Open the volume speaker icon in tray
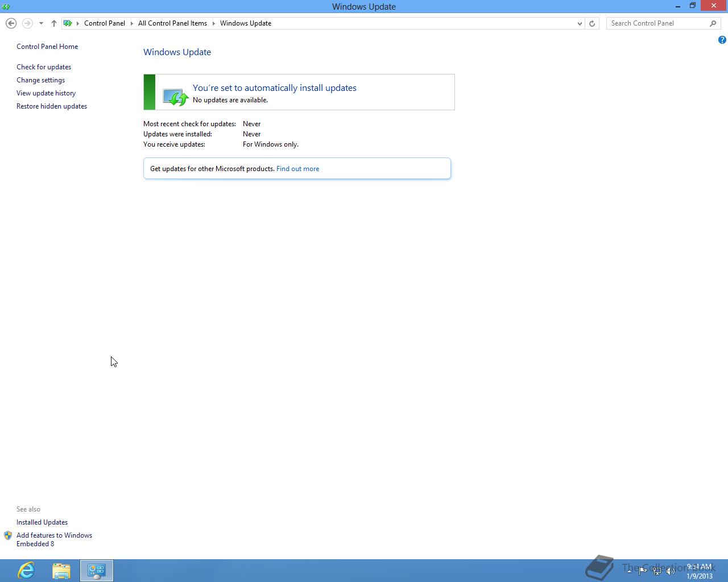The width and height of the screenshot is (728, 582). click(x=671, y=571)
